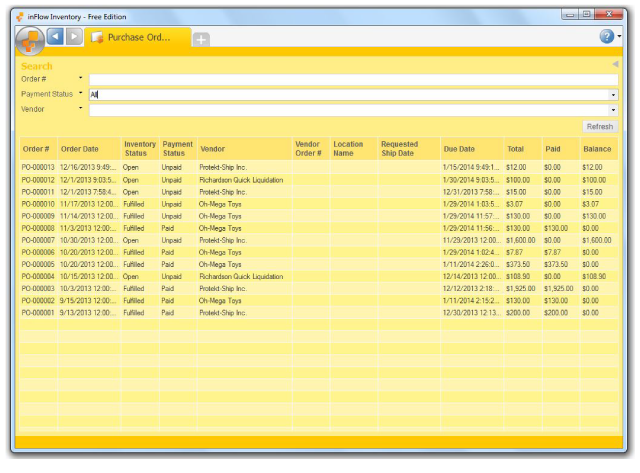Image resolution: width=640 pixels, height=473 pixels.
Task: Expand the arrow beside the help icon
Action: (619, 36)
